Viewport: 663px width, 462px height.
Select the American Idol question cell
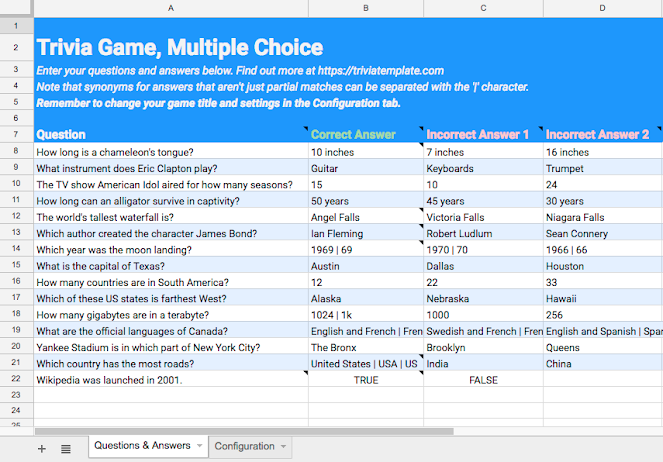point(171,184)
